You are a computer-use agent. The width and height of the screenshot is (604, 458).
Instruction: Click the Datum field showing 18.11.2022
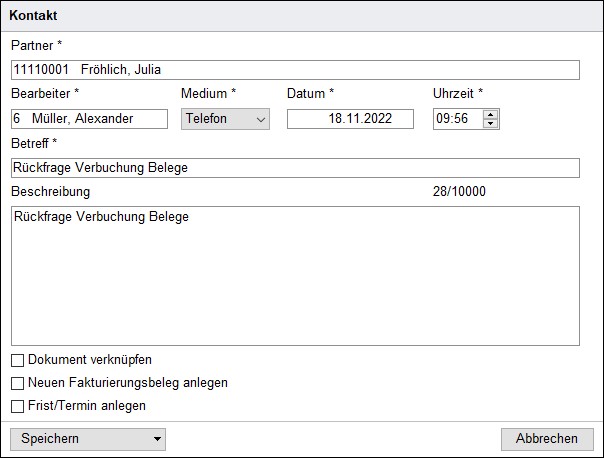[350, 119]
